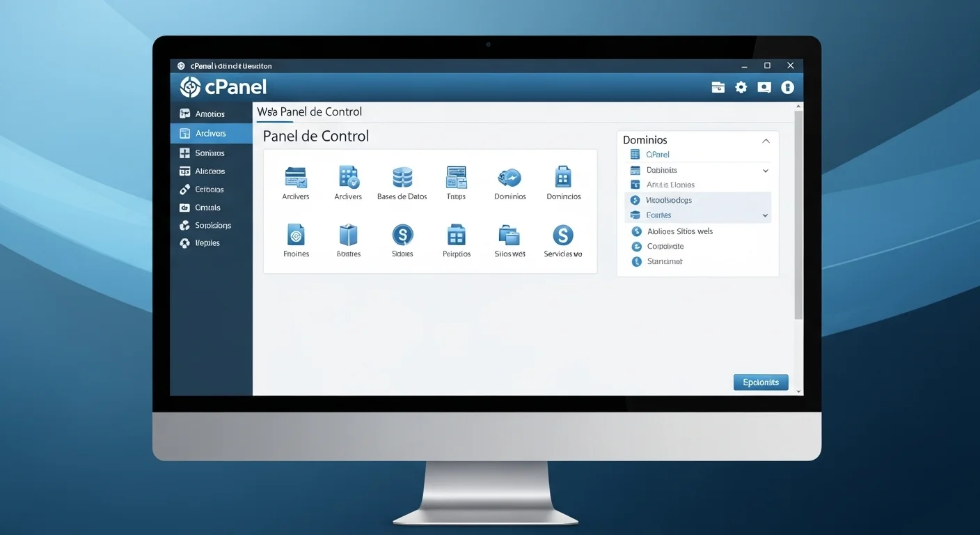Open settings with the header gear icon
Screen dimensions: 980x535
click(741, 88)
